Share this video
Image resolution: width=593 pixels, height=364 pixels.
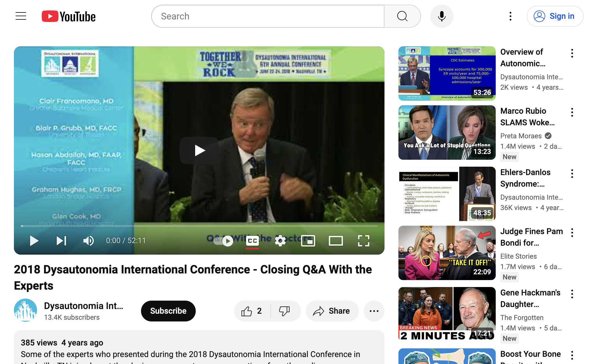tap(332, 311)
